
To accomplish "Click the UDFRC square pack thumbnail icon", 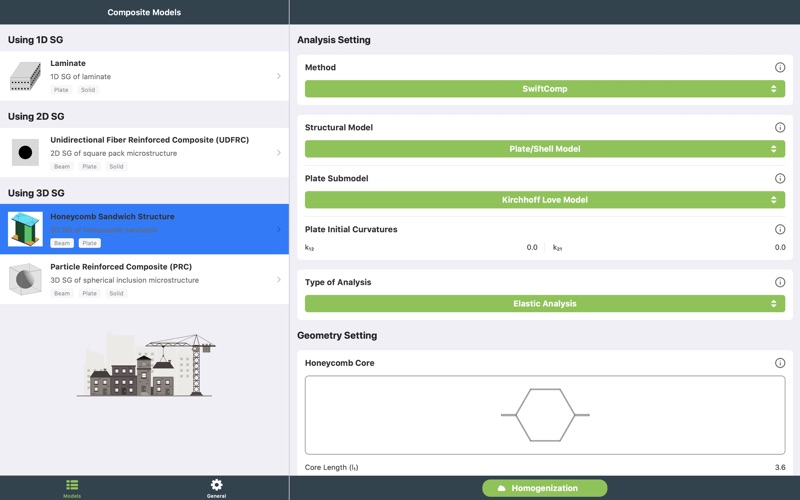I will [25, 153].
